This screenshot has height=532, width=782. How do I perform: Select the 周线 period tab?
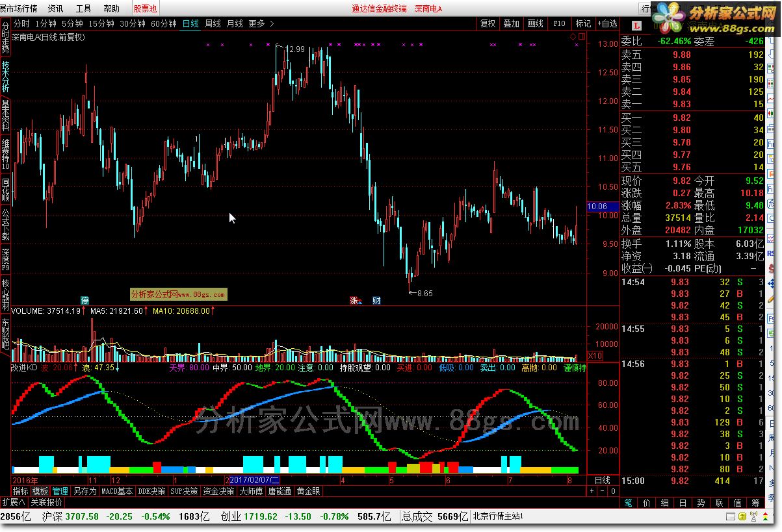[x=213, y=23]
